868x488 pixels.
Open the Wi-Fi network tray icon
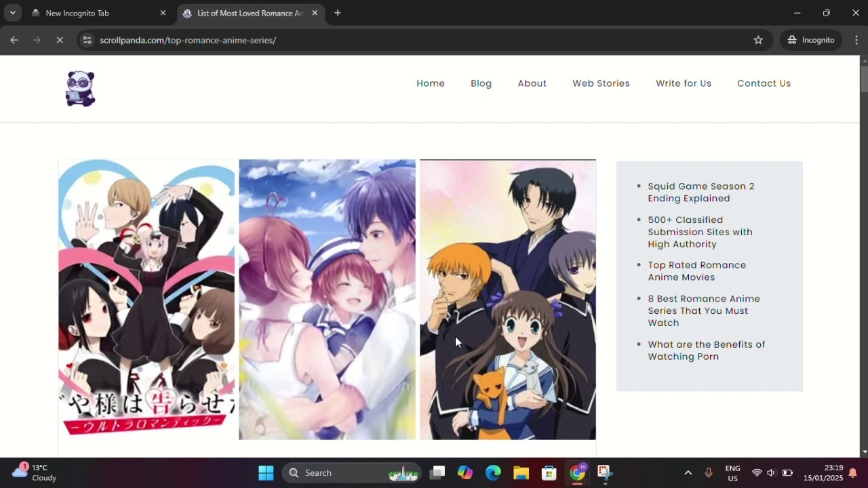click(757, 473)
